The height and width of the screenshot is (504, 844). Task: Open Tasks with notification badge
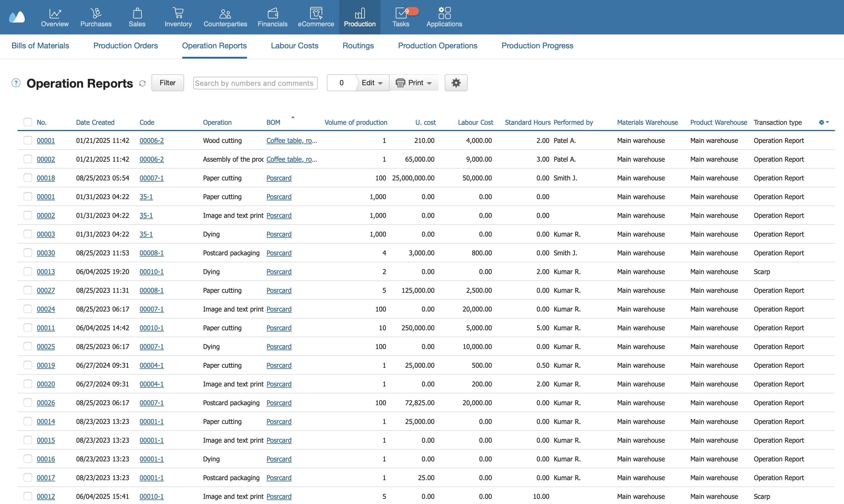pyautogui.click(x=401, y=17)
